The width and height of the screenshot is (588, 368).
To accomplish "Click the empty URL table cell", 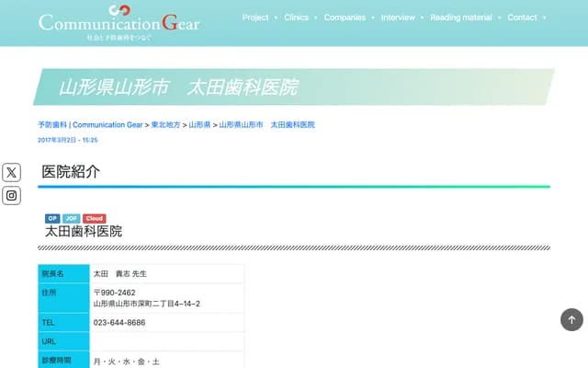I will pos(167,341).
